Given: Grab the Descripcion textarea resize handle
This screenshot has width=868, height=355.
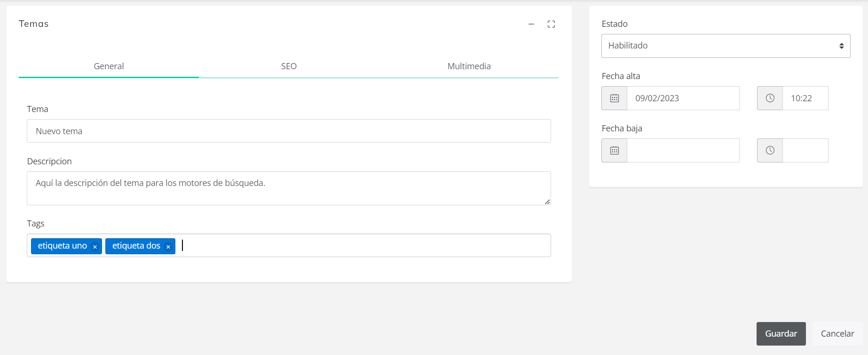Looking at the screenshot, I should 547,202.
